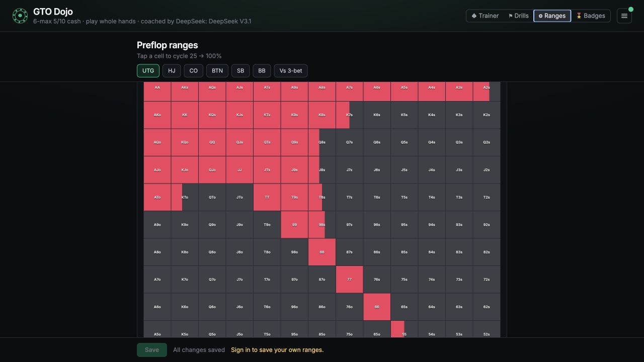Tap the AKo cell

157,115
